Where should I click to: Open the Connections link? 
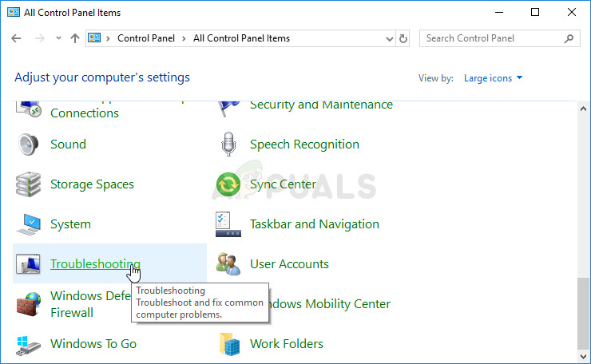click(x=85, y=113)
